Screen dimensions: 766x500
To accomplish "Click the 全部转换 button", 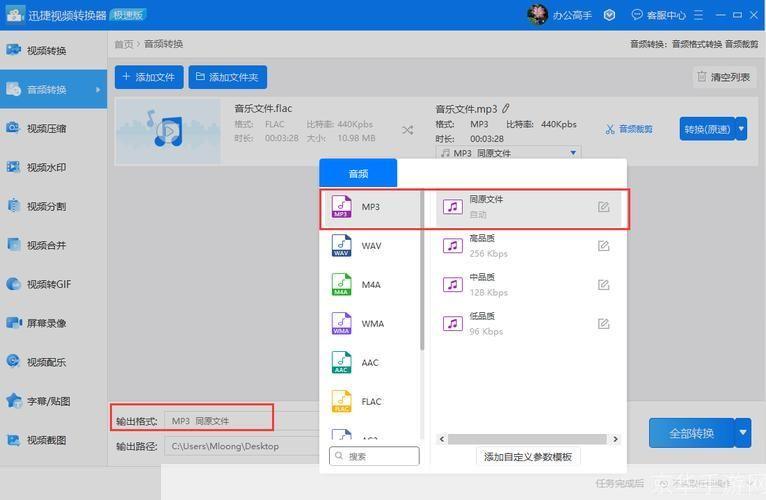I will tap(691, 433).
